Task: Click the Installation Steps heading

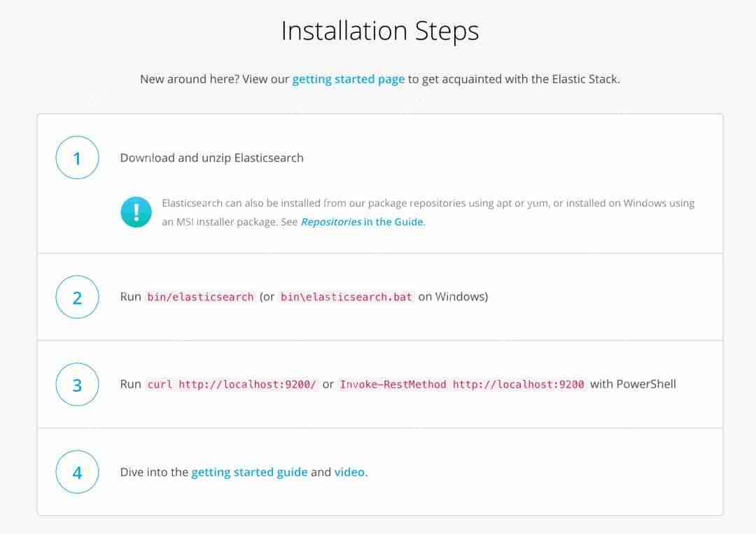Action: click(380, 31)
